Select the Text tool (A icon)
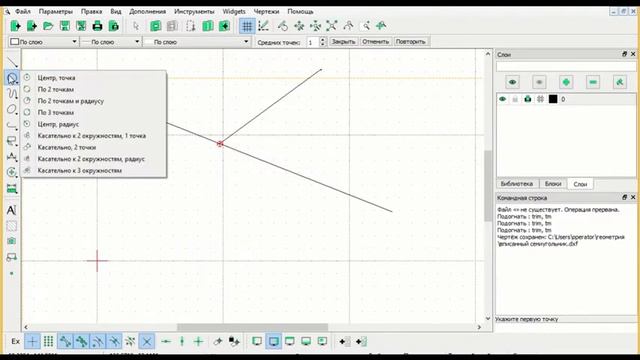 coord(11,210)
